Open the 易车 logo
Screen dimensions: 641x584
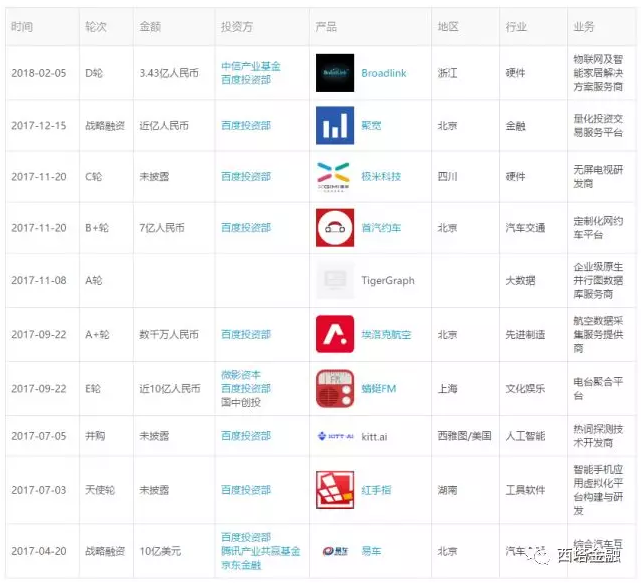click(335, 551)
